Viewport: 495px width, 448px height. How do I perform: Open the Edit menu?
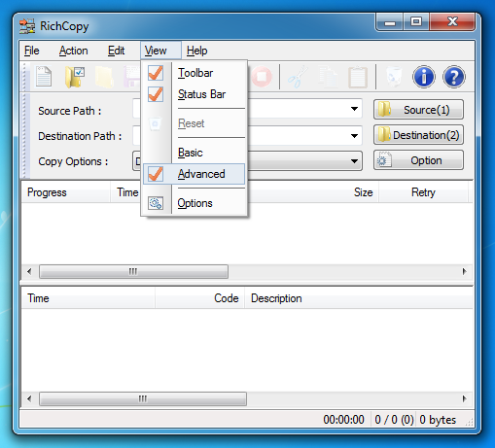click(x=116, y=51)
